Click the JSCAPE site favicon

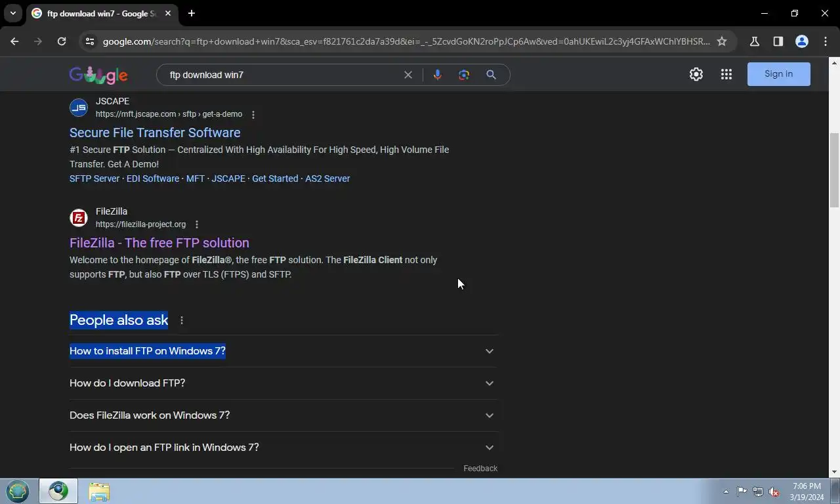(x=79, y=108)
